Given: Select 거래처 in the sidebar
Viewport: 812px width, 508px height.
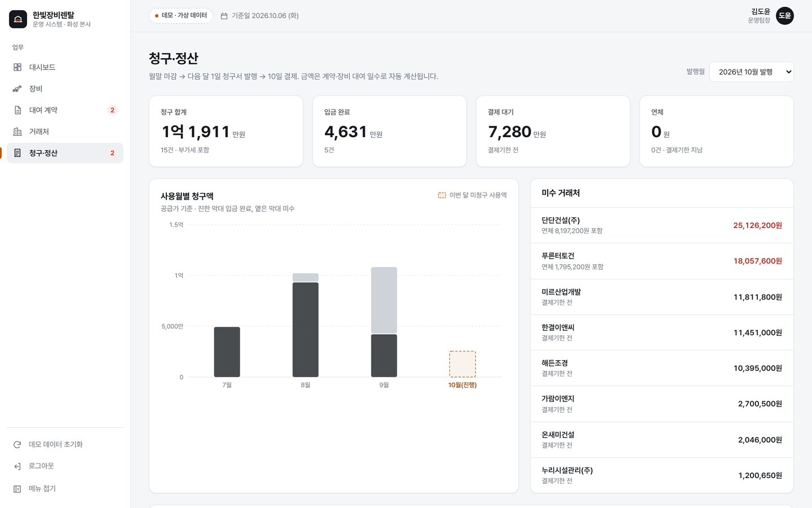Looking at the screenshot, I should coord(65,132).
